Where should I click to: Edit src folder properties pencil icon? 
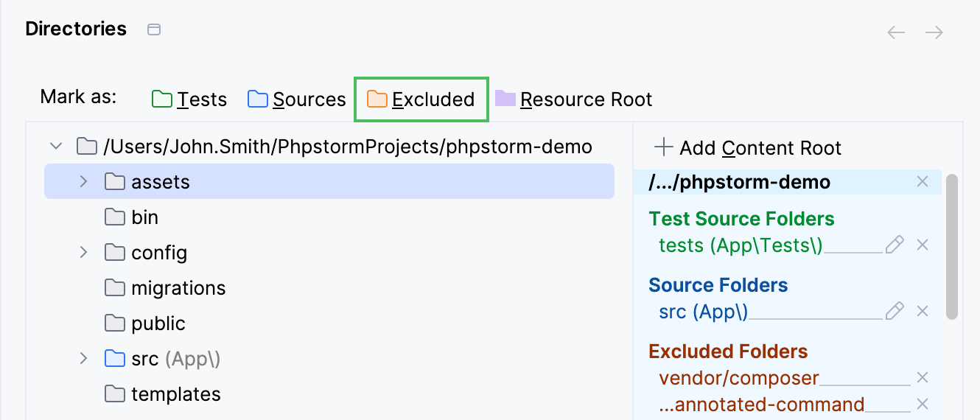tap(895, 312)
